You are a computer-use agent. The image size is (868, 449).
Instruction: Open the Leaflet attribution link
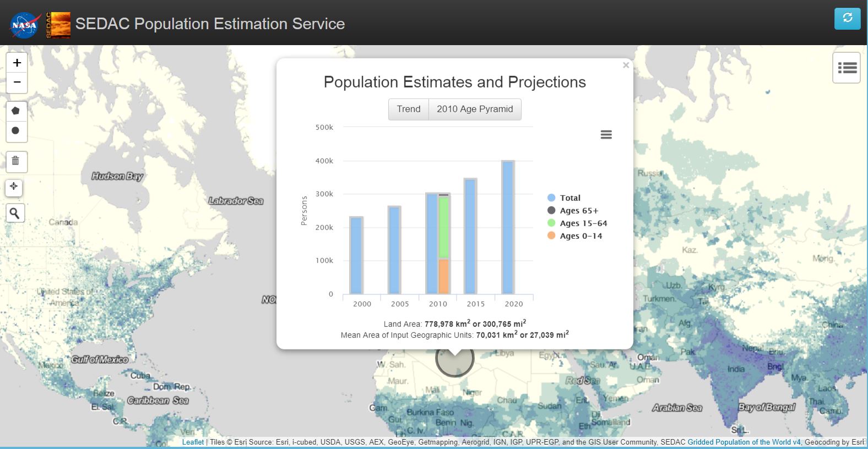click(193, 442)
